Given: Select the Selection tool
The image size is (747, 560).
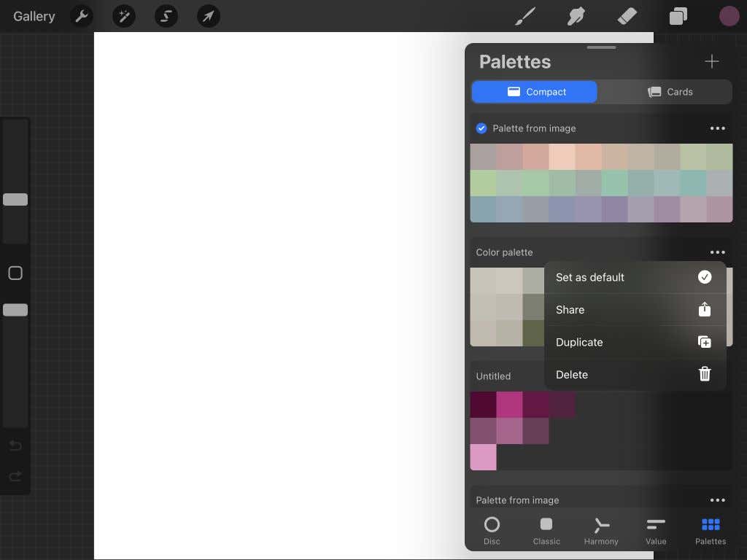Looking at the screenshot, I should (166, 16).
